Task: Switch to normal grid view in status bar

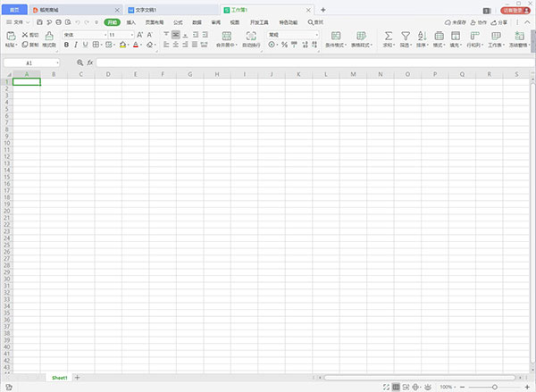Action: 396,387
